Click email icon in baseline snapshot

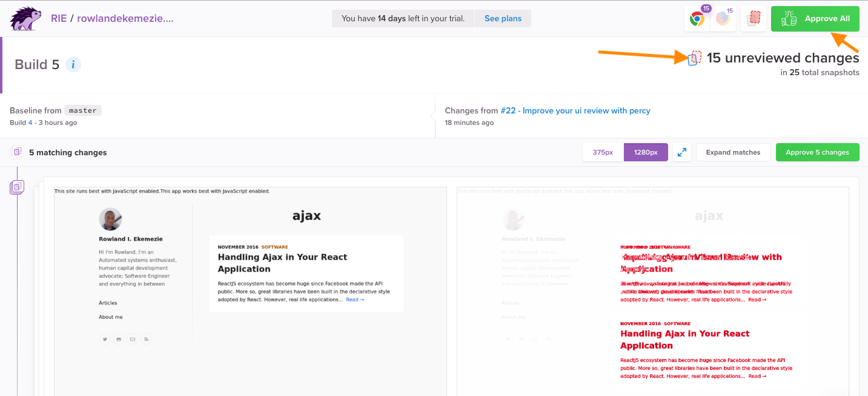click(x=133, y=339)
